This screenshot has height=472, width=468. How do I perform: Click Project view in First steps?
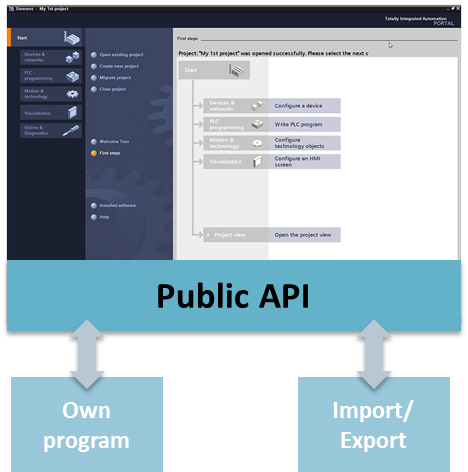click(236, 235)
